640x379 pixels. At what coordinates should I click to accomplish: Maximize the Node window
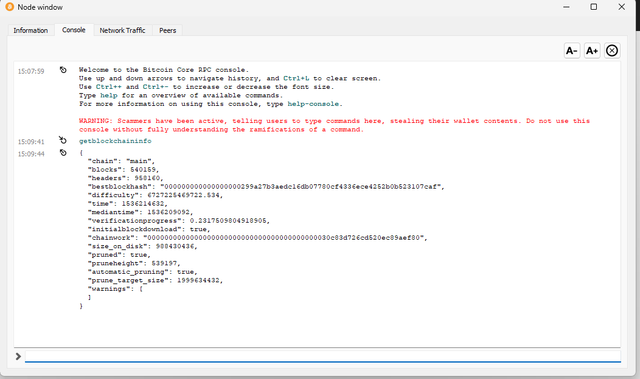point(594,7)
